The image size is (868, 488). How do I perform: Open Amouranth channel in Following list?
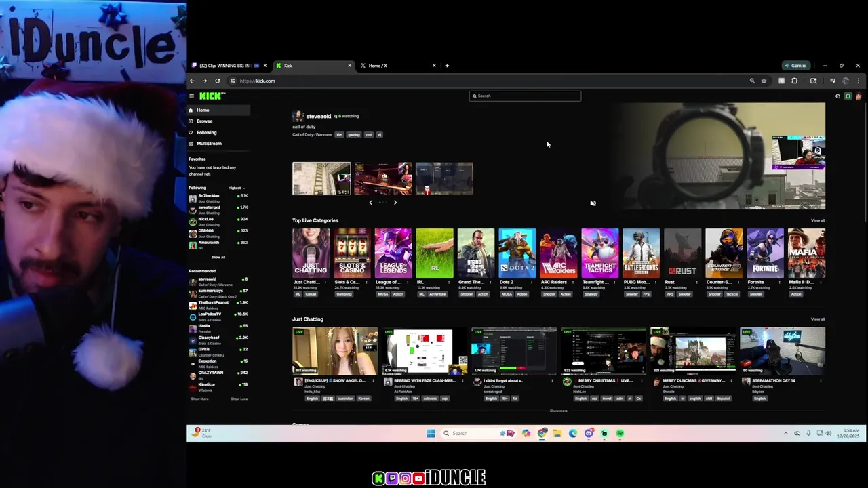pos(219,244)
